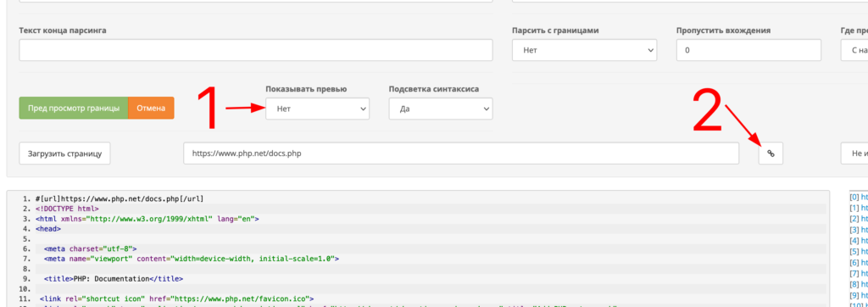Focus the URL field with php.net/docs.php
This screenshot has height=307, width=868.
[x=461, y=153]
